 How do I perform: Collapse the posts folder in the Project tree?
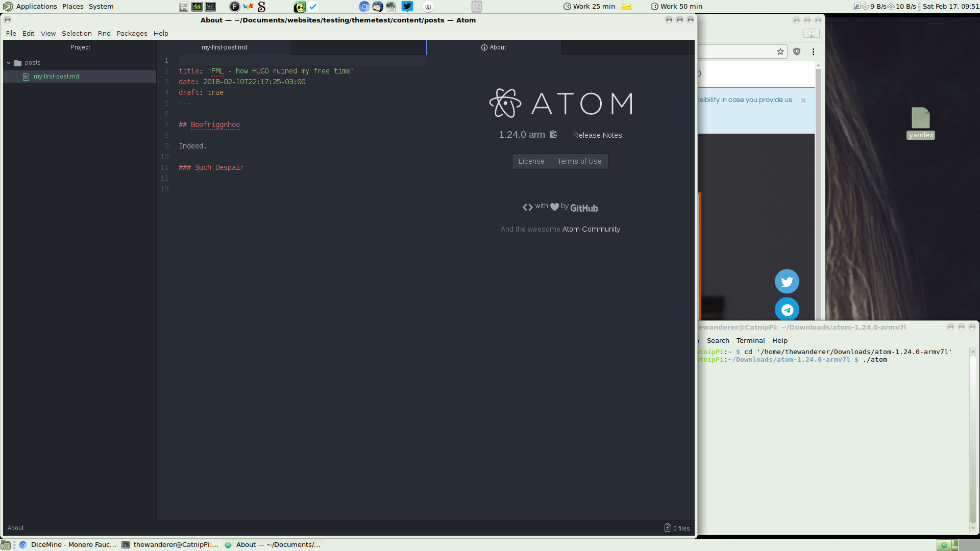(9, 63)
